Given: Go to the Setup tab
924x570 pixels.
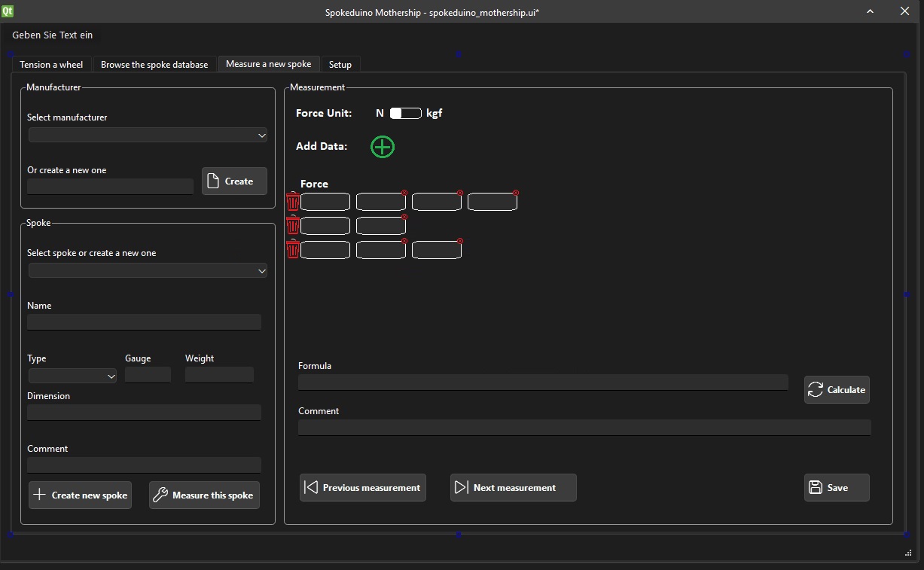Looking at the screenshot, I should (x=340, y=65).
